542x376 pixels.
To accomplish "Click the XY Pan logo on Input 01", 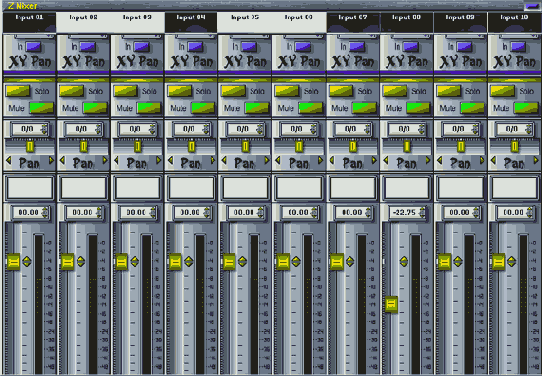I will click(x=30, y=62).
